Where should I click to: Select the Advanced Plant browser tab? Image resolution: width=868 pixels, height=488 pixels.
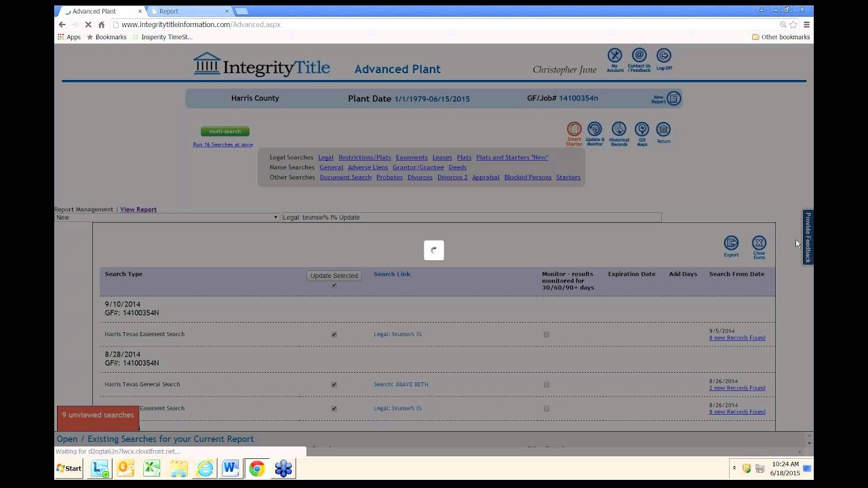(x=102, y=12)
